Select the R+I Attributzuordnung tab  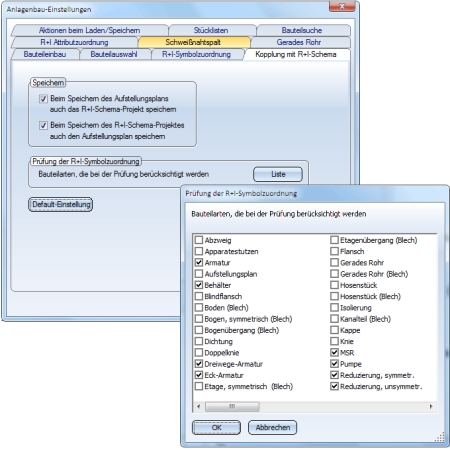[74, 42]
